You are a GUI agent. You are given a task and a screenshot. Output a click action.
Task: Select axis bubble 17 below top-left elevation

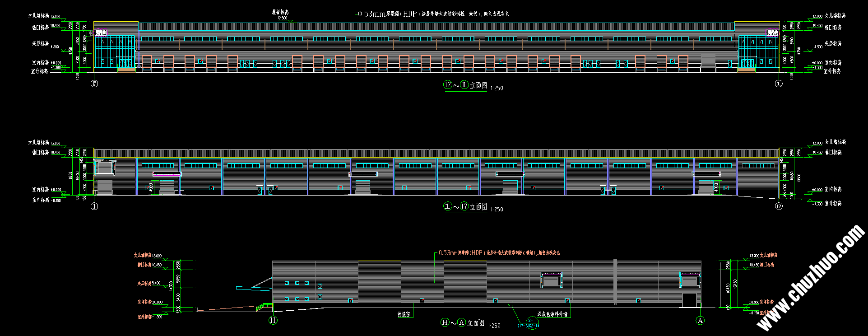tap(94, 83)
